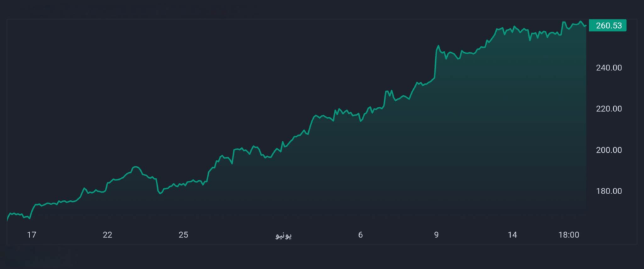Click the date label 6 on time axis

coord(360,235)
